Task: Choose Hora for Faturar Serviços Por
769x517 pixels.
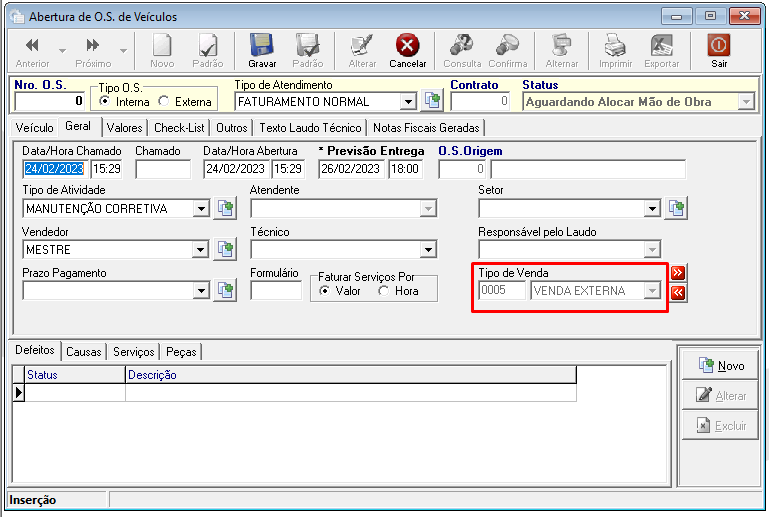Action: 384,291
